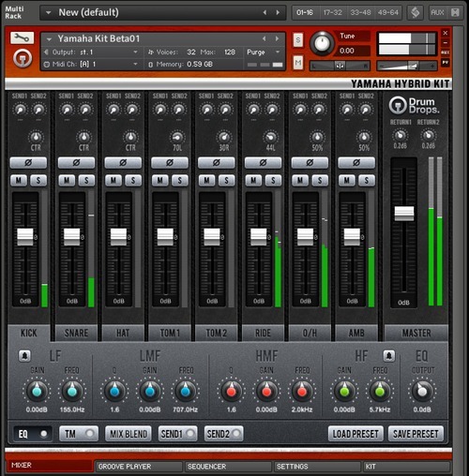Image resolution: width=469 pixels, height=476 pixels.
Task: Show the SEND2 effect panel
Action: point(223,434)
